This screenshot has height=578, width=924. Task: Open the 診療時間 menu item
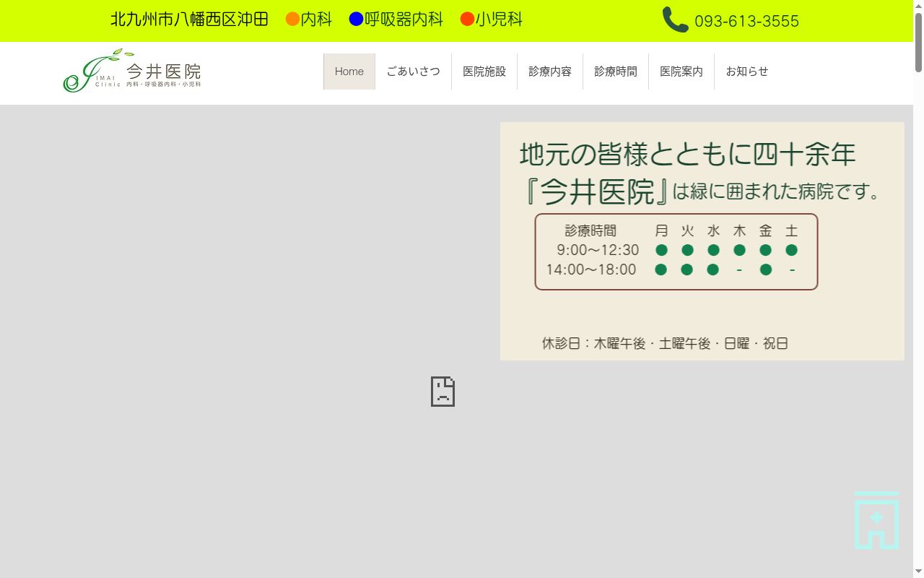pyautogui.click(x=616, y=72)
